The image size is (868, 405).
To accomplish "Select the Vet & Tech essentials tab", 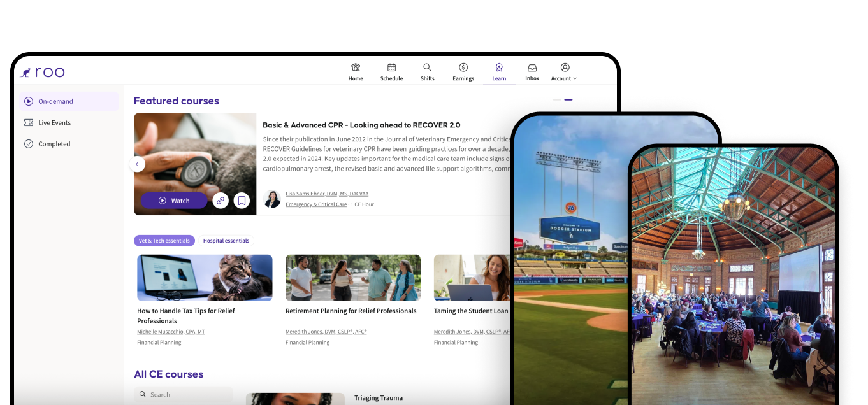I will coord(164,241).
